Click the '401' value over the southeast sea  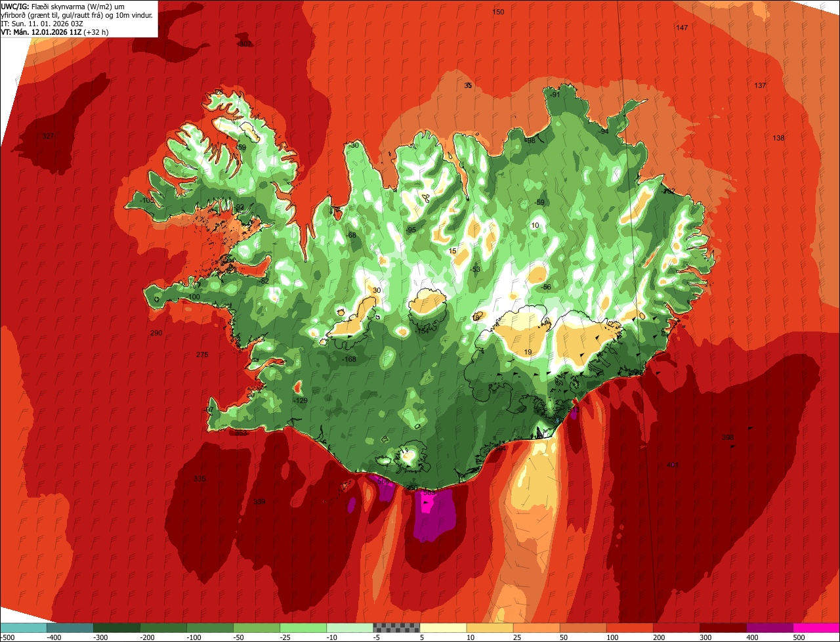(673, 465)
